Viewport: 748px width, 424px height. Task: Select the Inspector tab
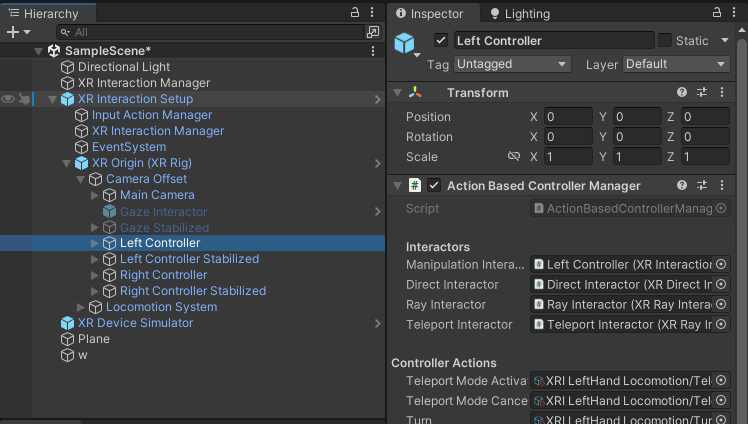431,14
